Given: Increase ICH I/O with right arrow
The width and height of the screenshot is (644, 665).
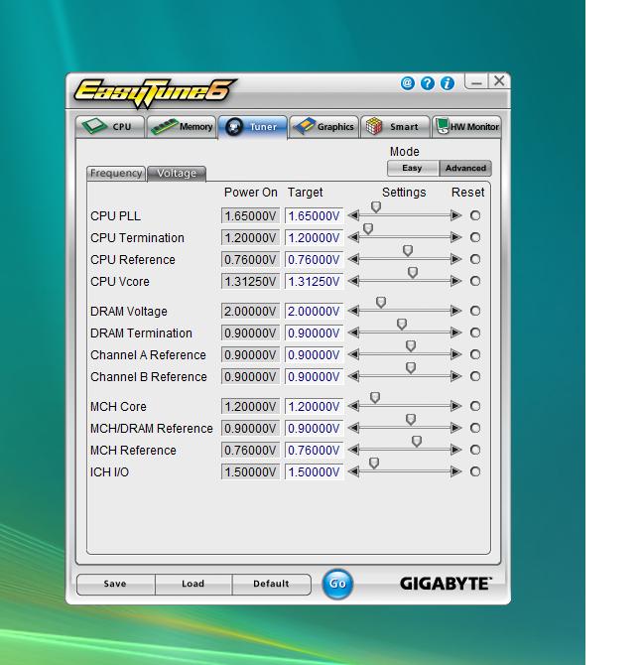Looking at the screenshot, I should click(x=456, y=471).
